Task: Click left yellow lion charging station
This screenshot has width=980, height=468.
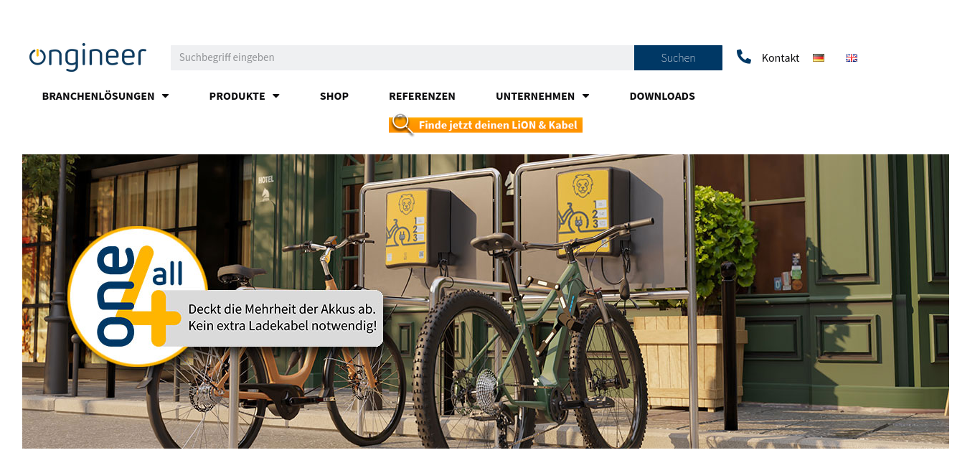Action: click(418, 228)
